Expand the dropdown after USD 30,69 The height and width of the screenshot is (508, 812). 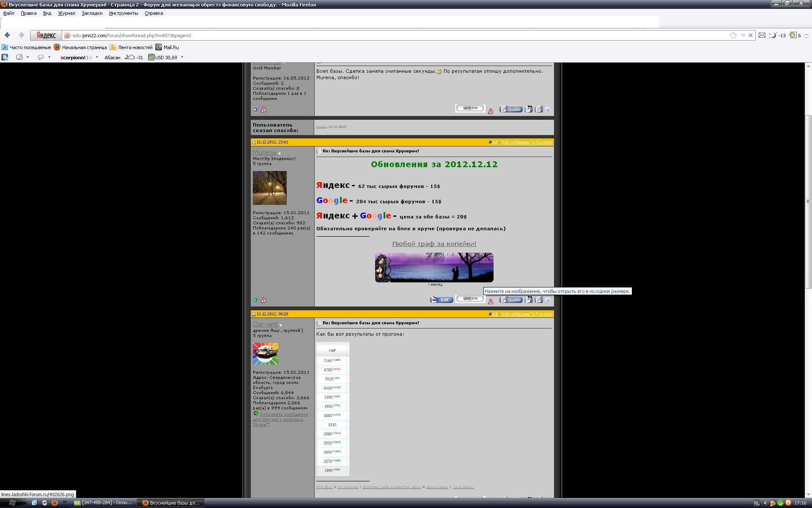(182, 57)
